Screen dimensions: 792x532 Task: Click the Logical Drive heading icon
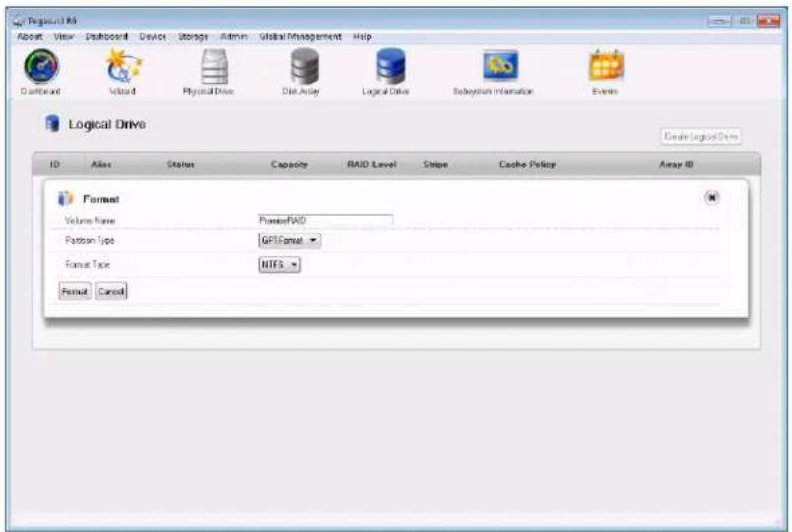(52, 123)
